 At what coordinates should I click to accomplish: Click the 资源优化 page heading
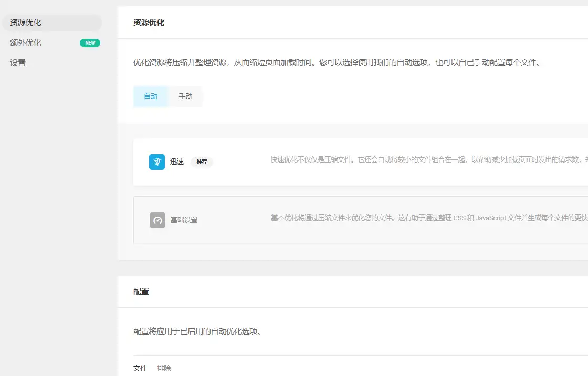144,23
